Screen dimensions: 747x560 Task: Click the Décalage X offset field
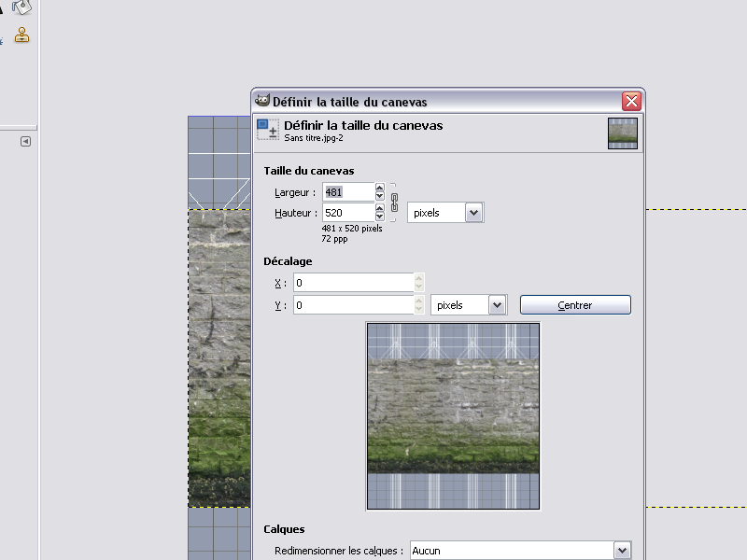pyautogui.click(x=354, y=283)
